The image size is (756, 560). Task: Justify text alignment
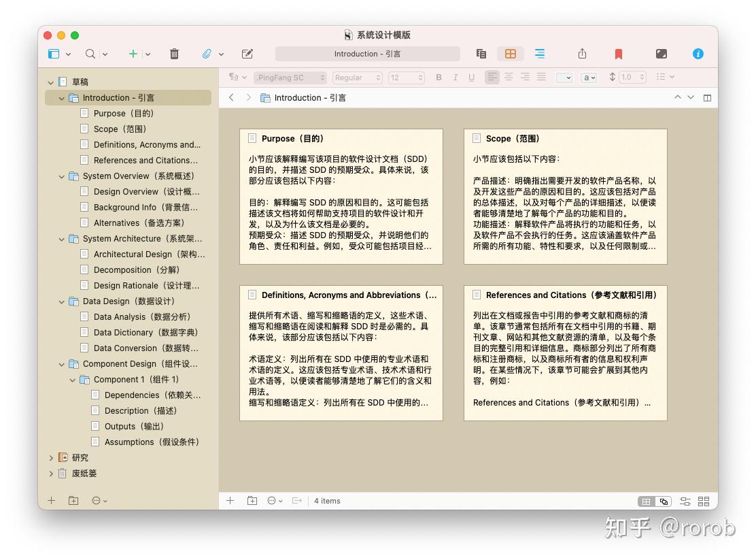point(541,77)
